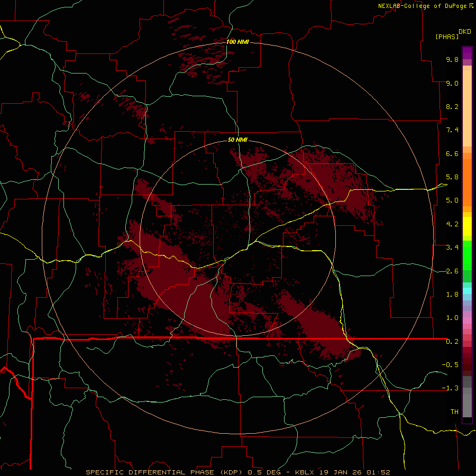Click the purple segment atop the color scale
Screen dimensions: 476x476
click(467, 53)
